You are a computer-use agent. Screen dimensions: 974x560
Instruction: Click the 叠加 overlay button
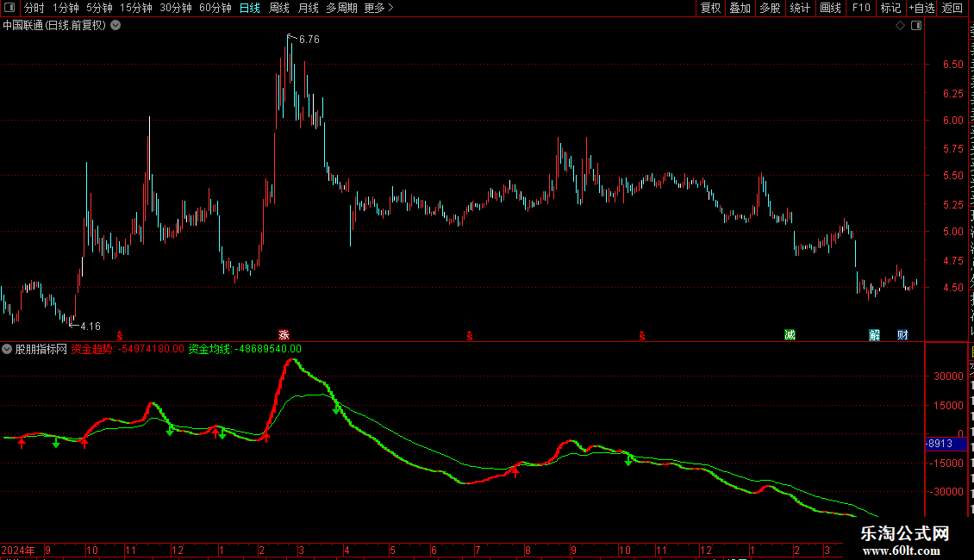(x=740, y=8)
